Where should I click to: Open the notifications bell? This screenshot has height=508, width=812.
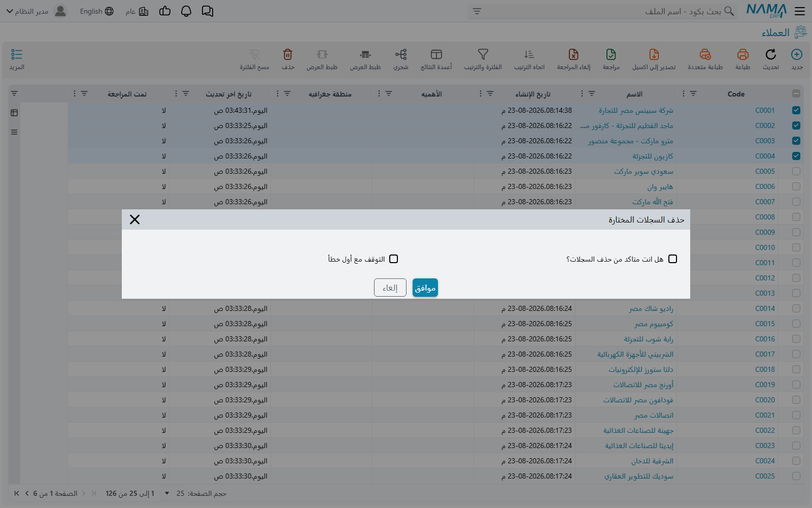[186, 11]
